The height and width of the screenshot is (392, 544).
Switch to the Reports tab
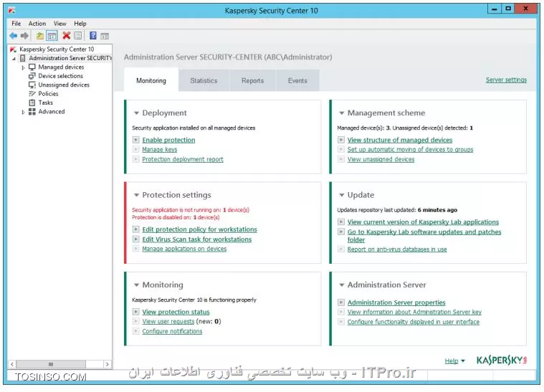pyautogui.click(x=252, y=80)
